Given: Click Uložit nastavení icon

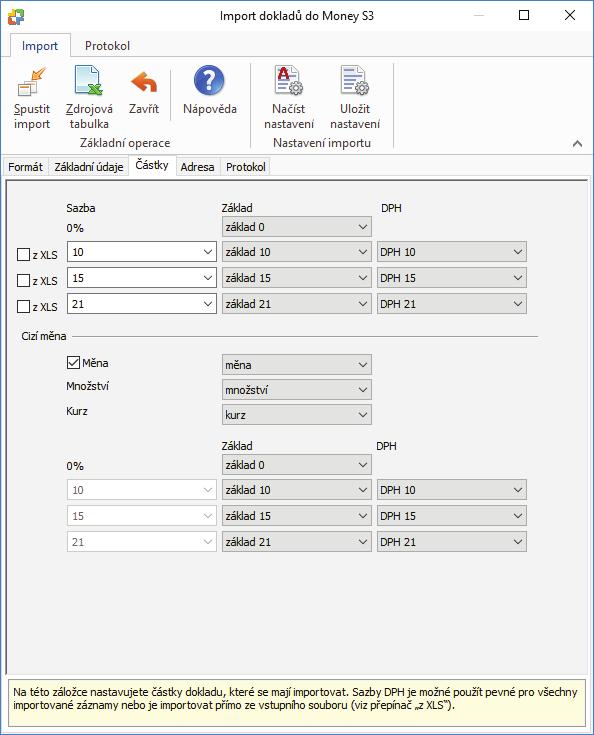Looking at the screenshot, I should tap(354, 81).
